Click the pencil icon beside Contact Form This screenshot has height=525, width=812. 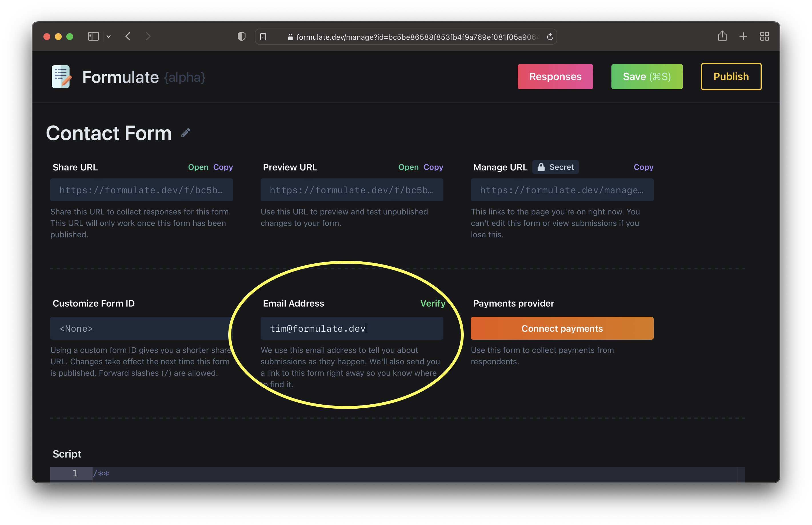click(x=186, y=133)
